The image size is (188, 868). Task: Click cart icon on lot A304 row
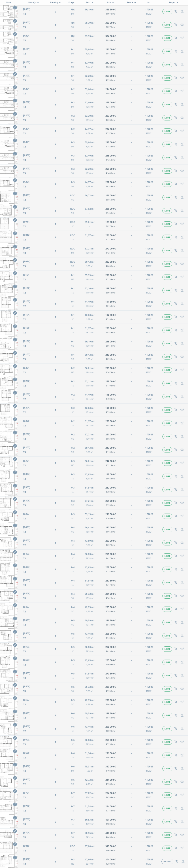point(175,184)
